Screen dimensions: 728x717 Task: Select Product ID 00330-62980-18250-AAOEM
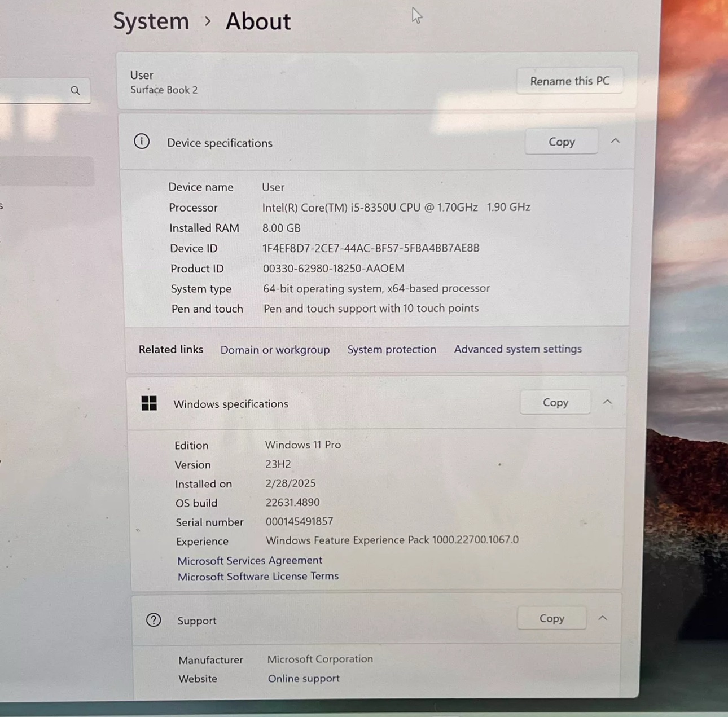click(334, 268)
